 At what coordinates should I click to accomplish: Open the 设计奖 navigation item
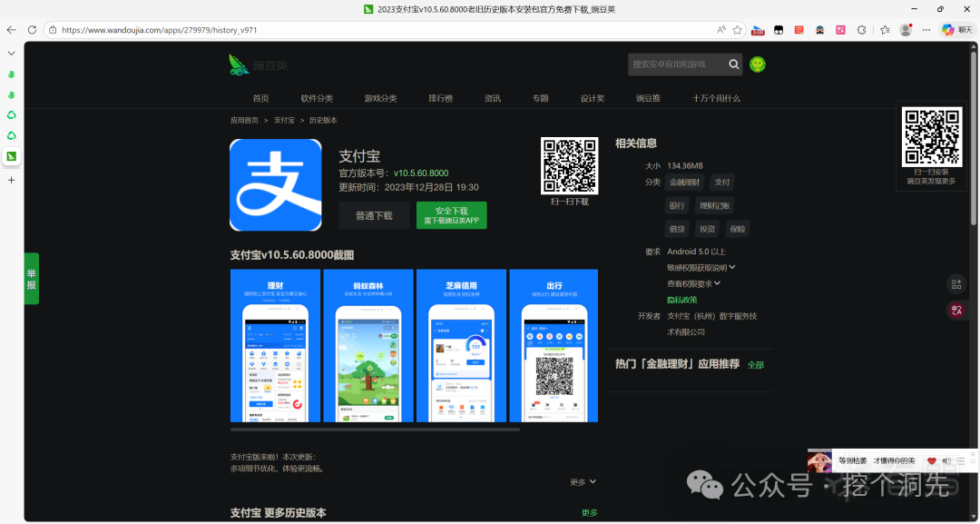tap(593, 98)
